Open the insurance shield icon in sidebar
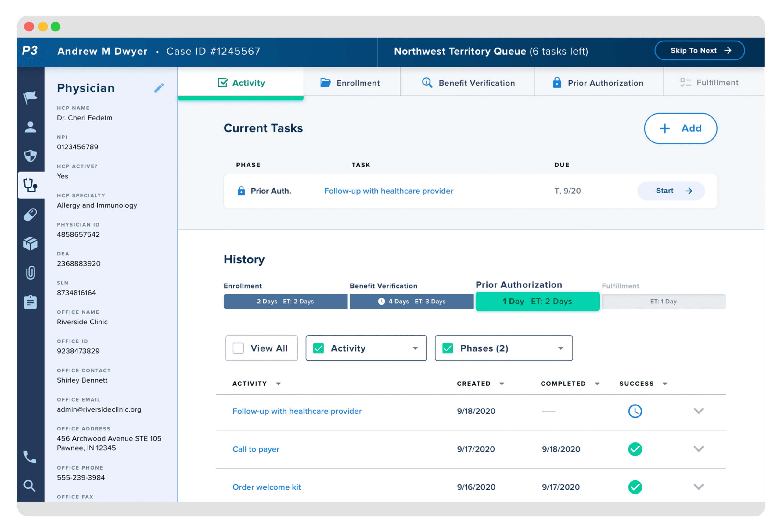This screenshot has width=781, height=532. (30, 156)
